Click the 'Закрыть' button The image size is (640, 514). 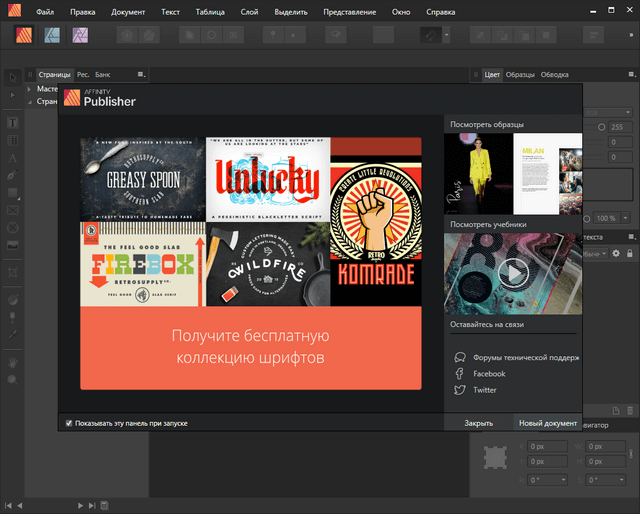point(478,423)
